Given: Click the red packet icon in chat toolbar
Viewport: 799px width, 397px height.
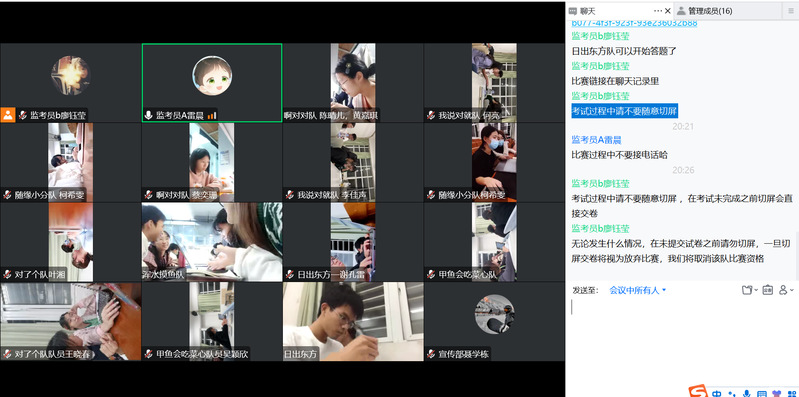Looking at the screenshot, I should point(767,290).
